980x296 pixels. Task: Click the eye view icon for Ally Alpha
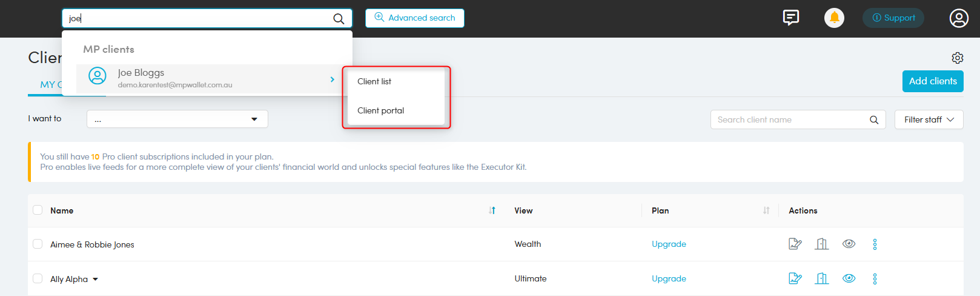click(849, 278)
